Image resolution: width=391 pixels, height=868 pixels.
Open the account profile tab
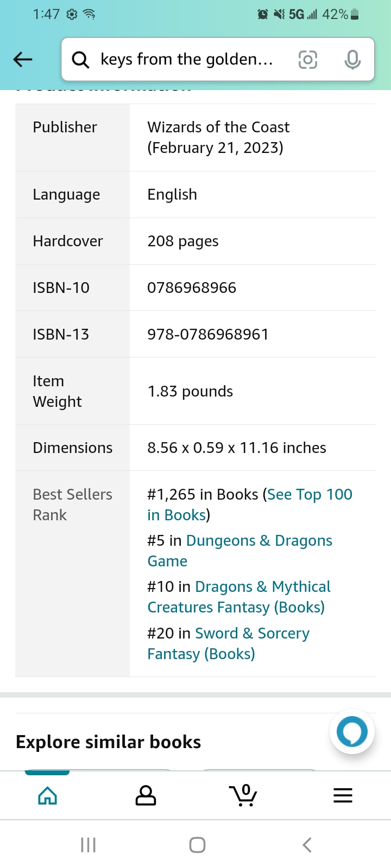[146, 795]
